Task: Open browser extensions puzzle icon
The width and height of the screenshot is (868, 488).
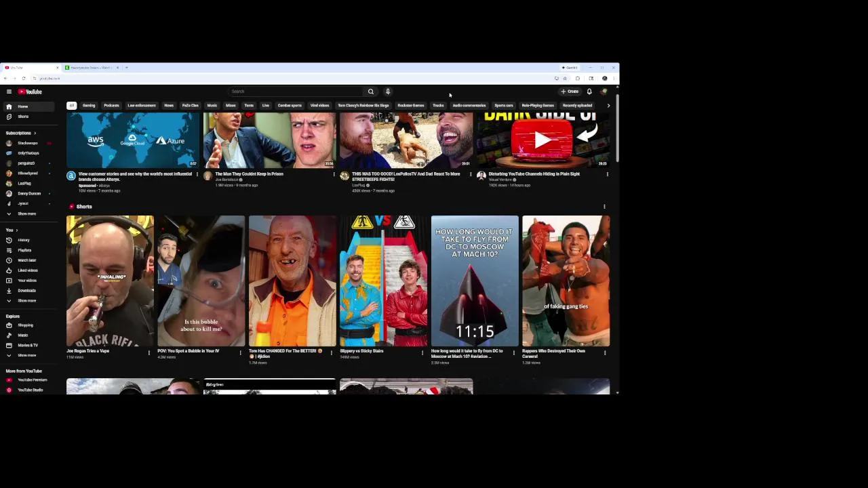Action: tap(578, 79)
